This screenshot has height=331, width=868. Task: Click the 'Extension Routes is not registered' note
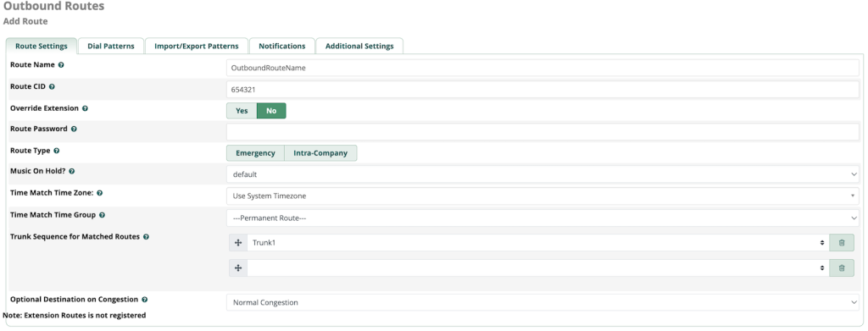pyautogui.click(x=75, y=315)
